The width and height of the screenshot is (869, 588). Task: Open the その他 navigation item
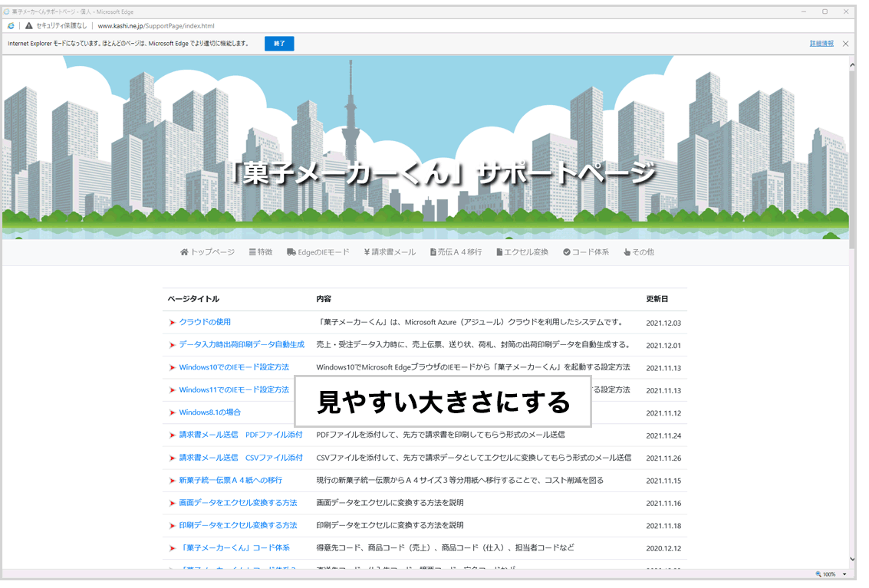point(638,252)
